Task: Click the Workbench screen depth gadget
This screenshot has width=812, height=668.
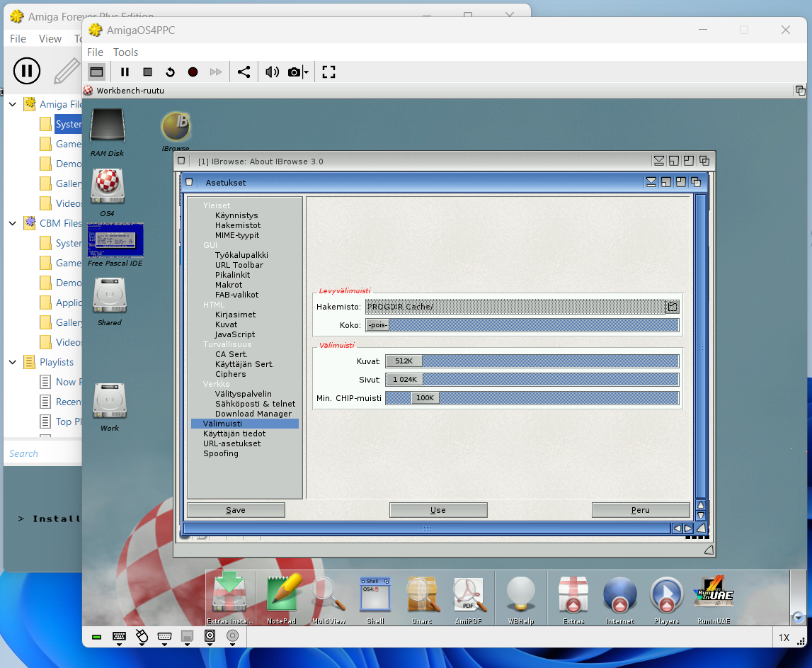Action: [x=801, y=91]
